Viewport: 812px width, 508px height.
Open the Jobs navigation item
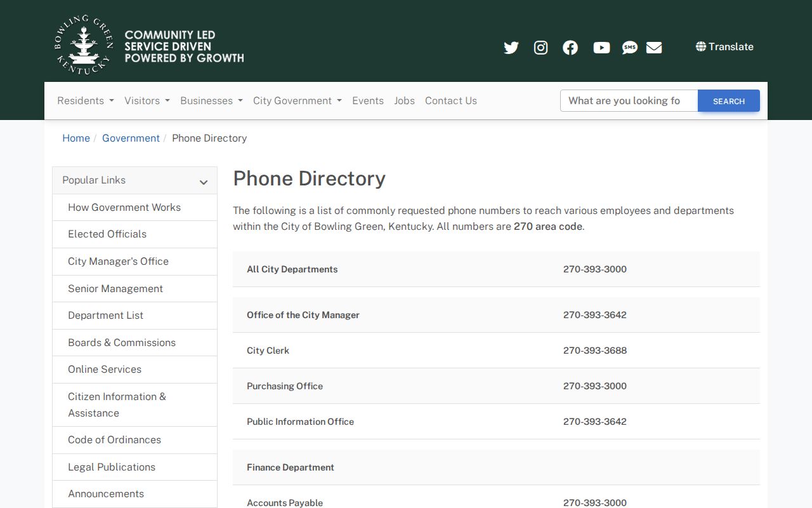404,100
